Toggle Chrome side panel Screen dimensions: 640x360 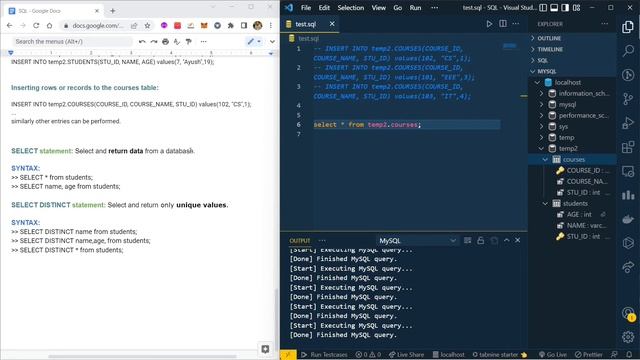click(x=244, y=26)
